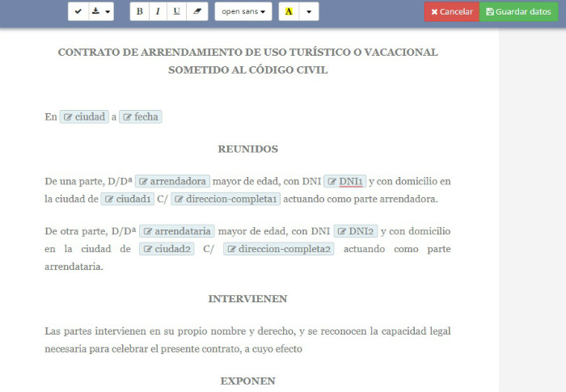The height and width of the screenshot is (392, 566).
Task: Edit the direccion-completa2 field
Action: click(x=279, y=249)
